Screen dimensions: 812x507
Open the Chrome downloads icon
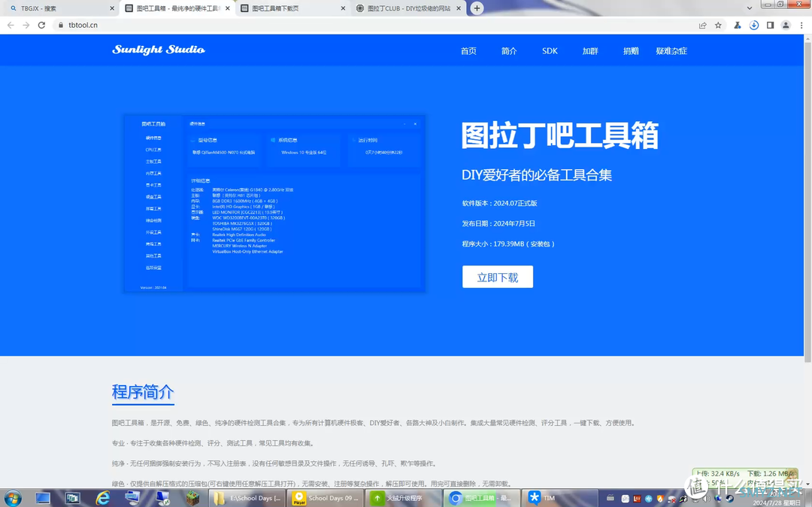tap(754, 25)
